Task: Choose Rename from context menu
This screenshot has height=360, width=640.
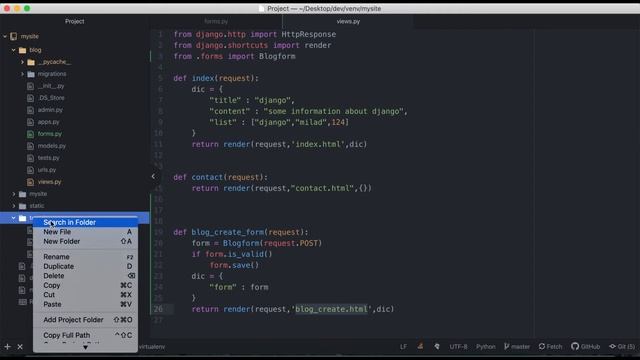Action: (x=85, y=257)
